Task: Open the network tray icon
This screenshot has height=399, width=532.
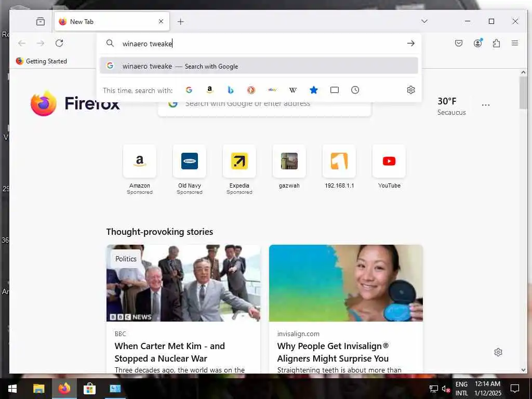Action: click(x=433, y=389)
